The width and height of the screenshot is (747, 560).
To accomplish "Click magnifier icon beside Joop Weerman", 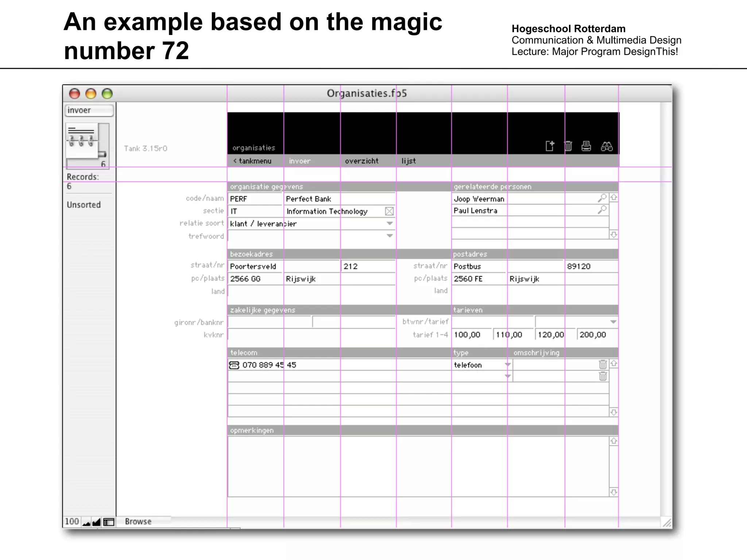I will point(602,198).
